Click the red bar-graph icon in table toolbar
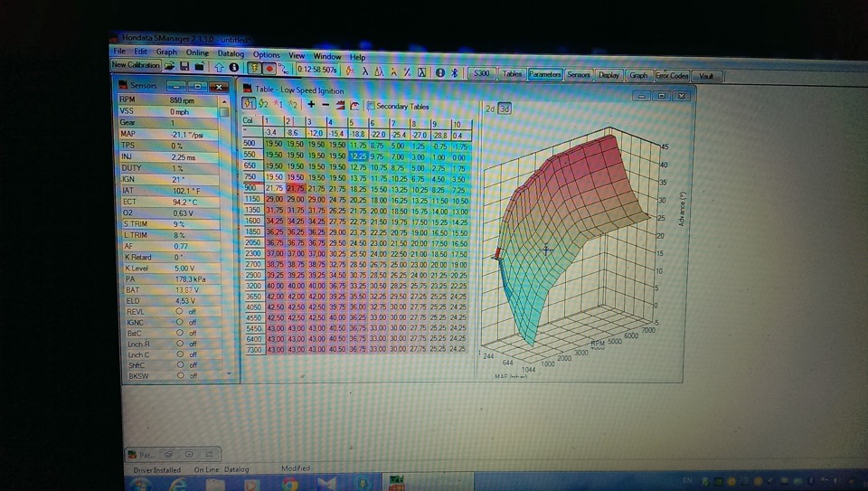 tap(340, 105)
